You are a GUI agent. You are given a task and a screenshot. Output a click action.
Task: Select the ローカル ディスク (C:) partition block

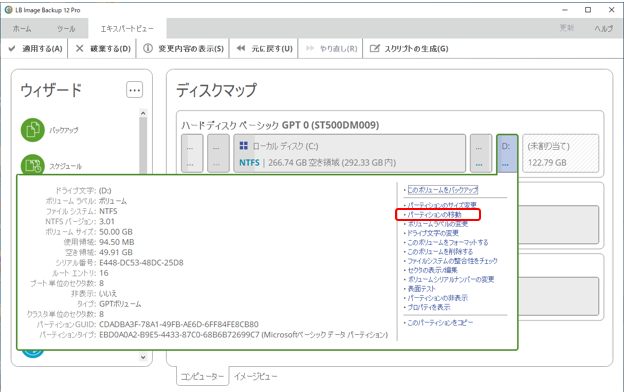click(349, 154)
